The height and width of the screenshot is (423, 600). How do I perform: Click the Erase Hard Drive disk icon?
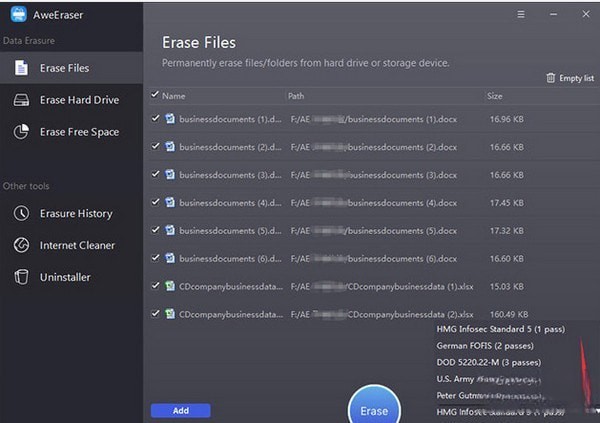coord(21,100)
